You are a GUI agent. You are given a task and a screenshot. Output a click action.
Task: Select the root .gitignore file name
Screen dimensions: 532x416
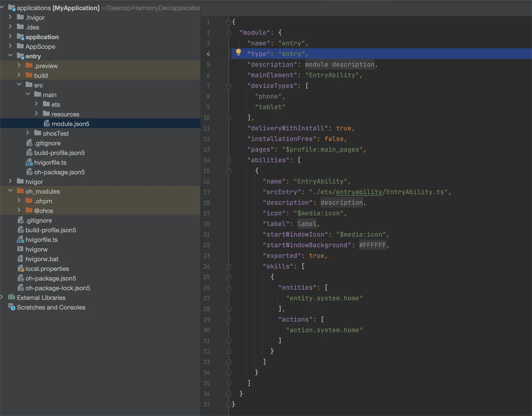click(x=39, y=220)
